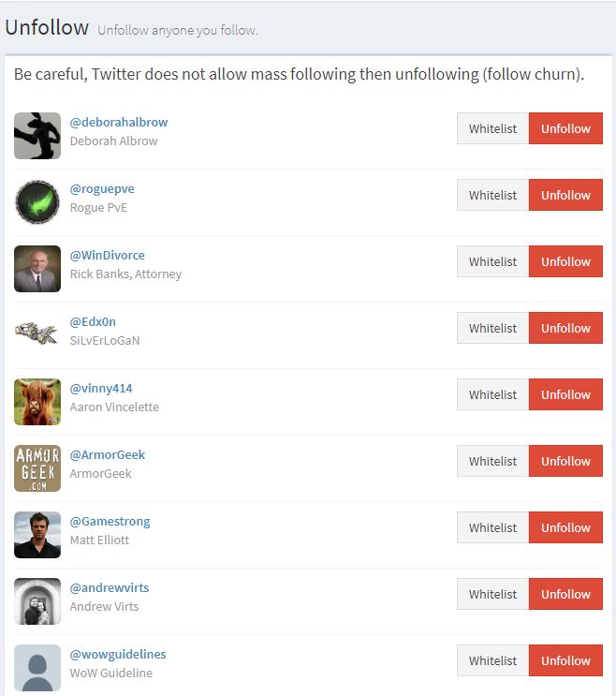This screenshot has width=616, height=696.
Task: Open the @WinDivorce profile link
Action: click(x=108, y=255)
